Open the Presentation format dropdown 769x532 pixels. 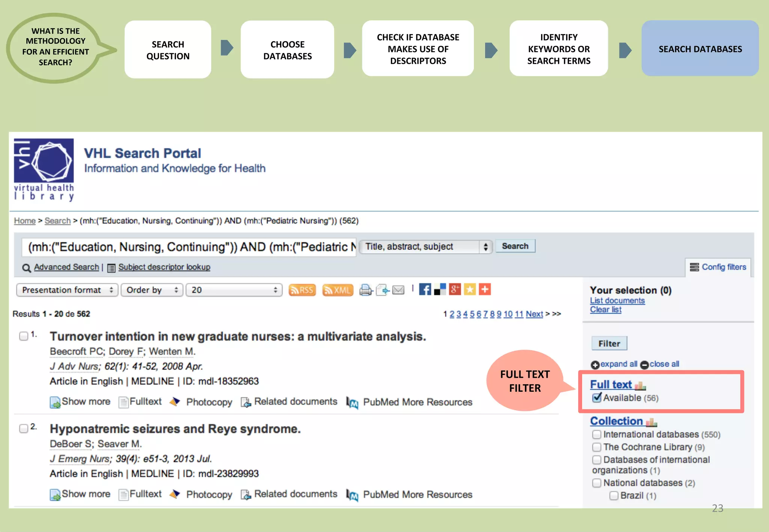point(67,290)
